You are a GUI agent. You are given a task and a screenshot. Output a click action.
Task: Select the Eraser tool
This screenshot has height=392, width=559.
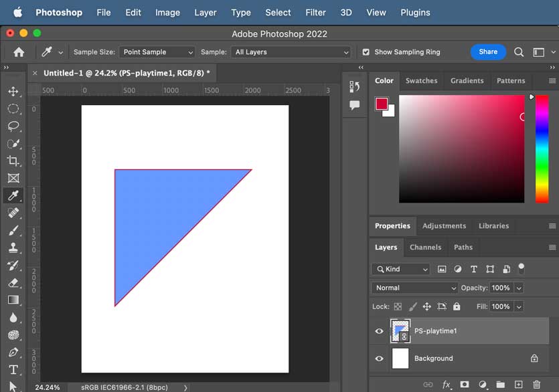tap(13, 283)
